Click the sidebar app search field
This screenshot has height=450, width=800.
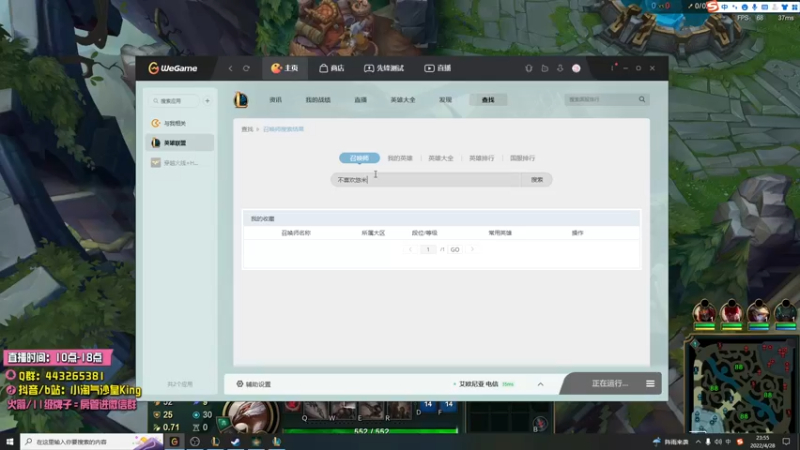point(173,101)
